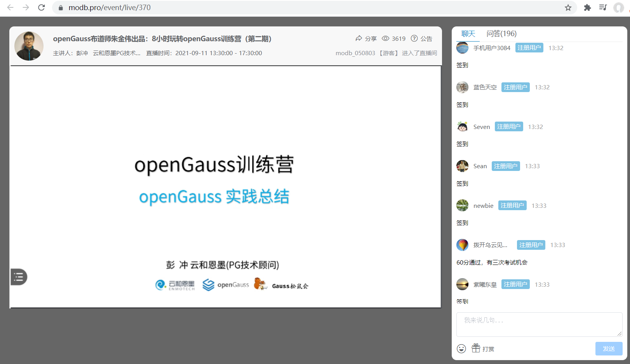Click the truncated 云和恩墨PG技术... text
This screenshot has width=630, height=364.
coord(117,53)
